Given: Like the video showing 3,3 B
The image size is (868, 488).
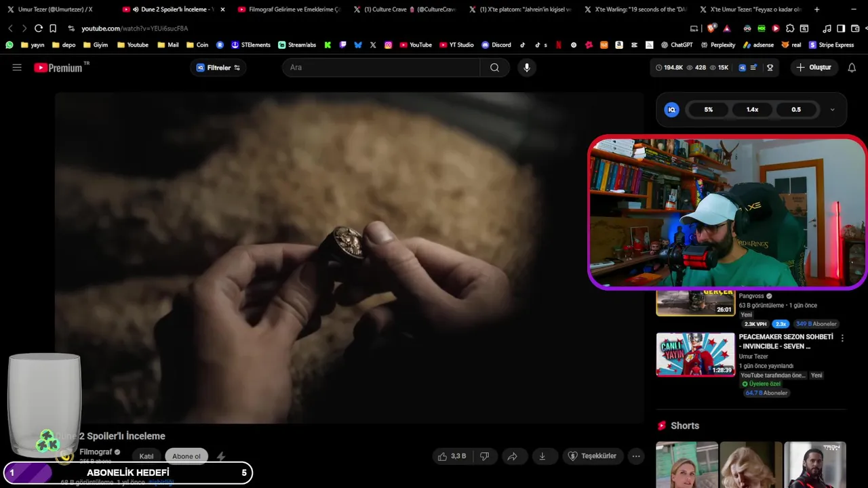Looking at the screenshot, I should pyautogui.click(x=452, y=456).
